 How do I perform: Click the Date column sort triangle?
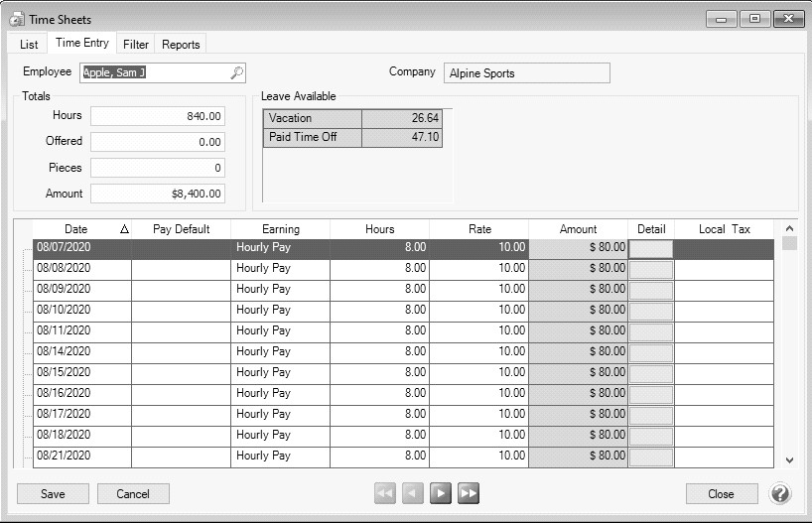point(123,229)
